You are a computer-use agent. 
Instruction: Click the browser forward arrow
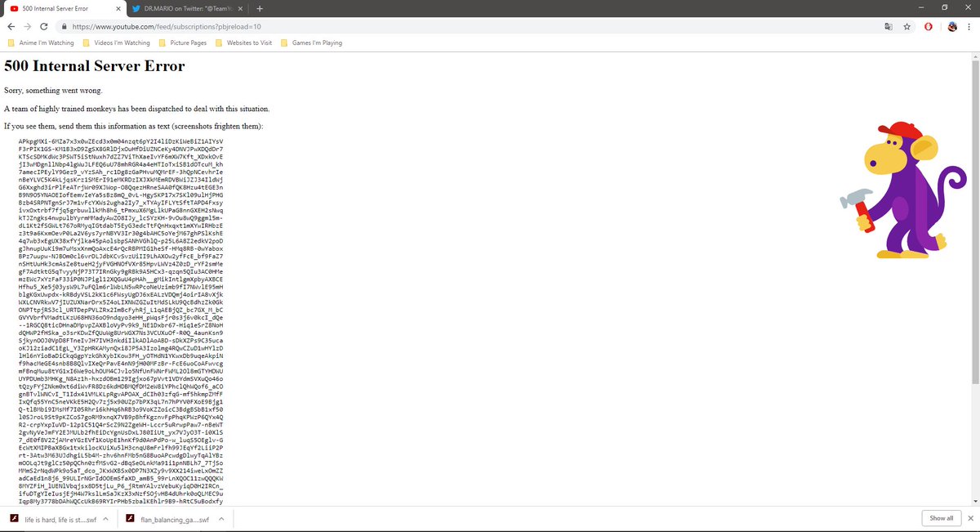29,26
